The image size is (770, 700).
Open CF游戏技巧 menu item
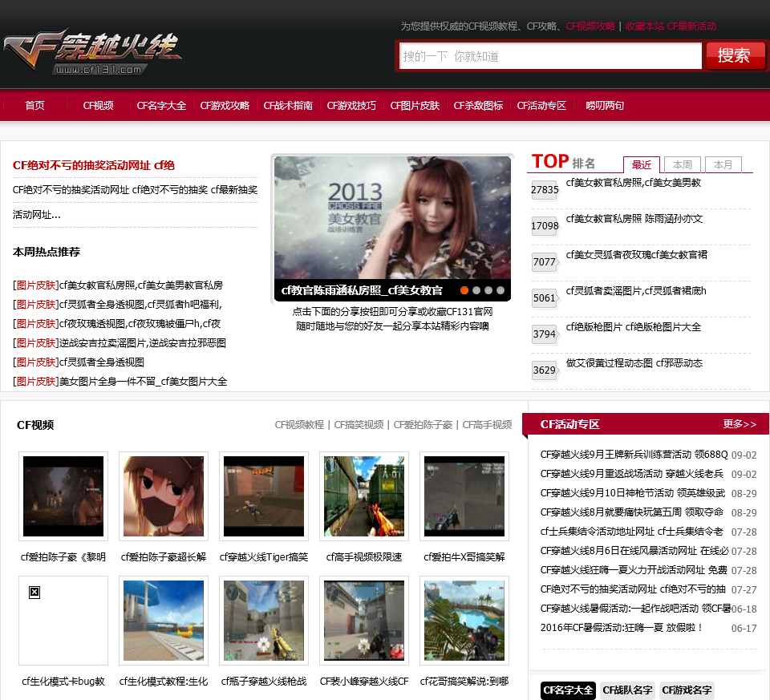pyautogui.click(x=351, y=106)
